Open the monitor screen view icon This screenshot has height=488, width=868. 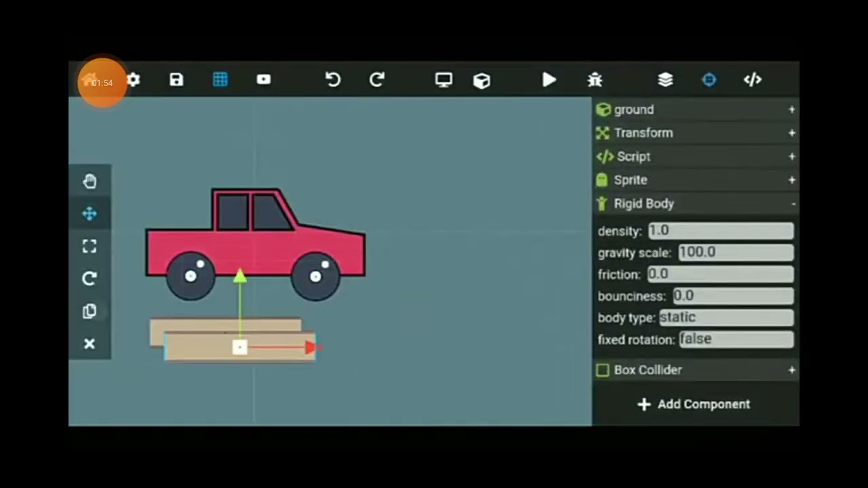443,80
